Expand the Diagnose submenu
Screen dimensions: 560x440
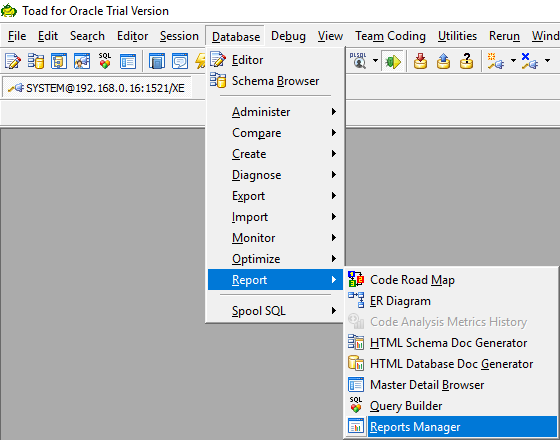275,175
